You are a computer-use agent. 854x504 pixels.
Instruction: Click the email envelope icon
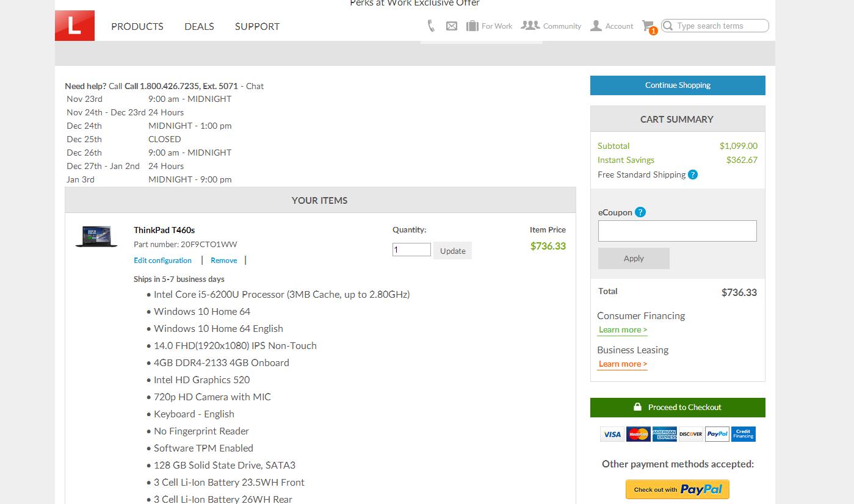[452, 26]
